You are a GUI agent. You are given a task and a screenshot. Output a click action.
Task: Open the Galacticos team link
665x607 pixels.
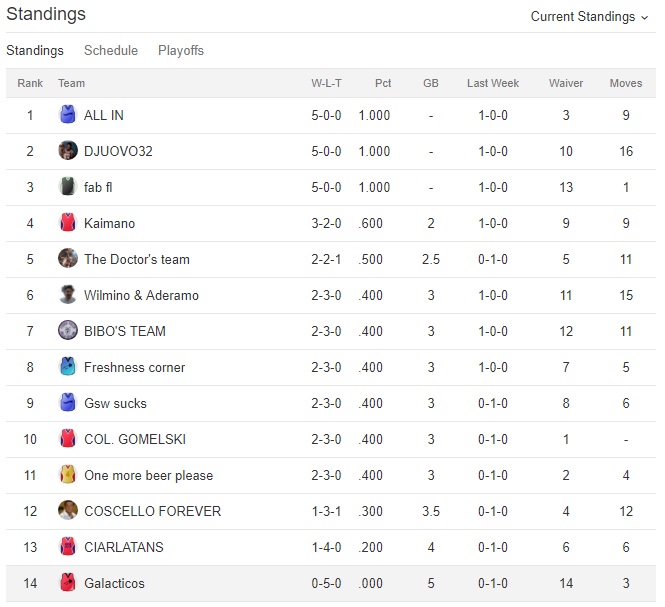[x=114, y=583]
